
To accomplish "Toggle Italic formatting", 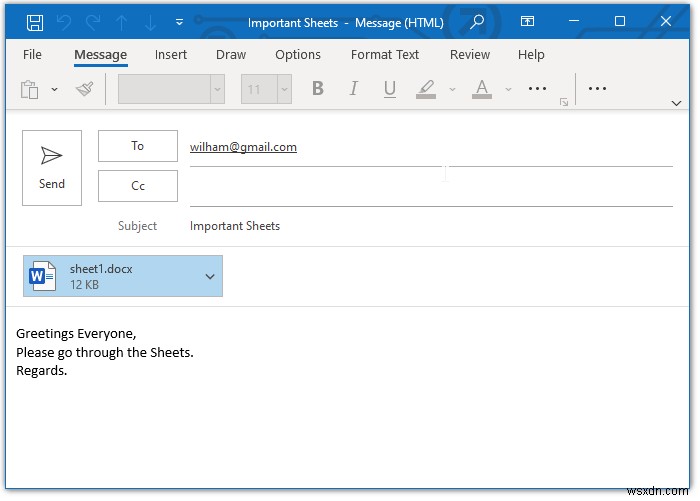I will [354, 88].
